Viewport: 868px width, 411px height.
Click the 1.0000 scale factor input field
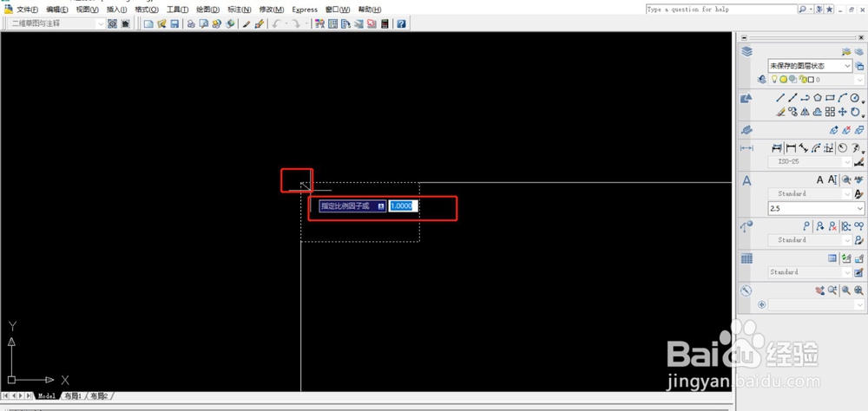pos(403,205)
